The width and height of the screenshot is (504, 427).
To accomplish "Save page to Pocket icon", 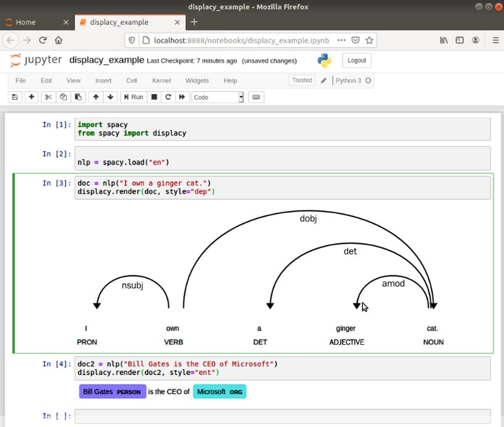I will click(x=356, y=40).
